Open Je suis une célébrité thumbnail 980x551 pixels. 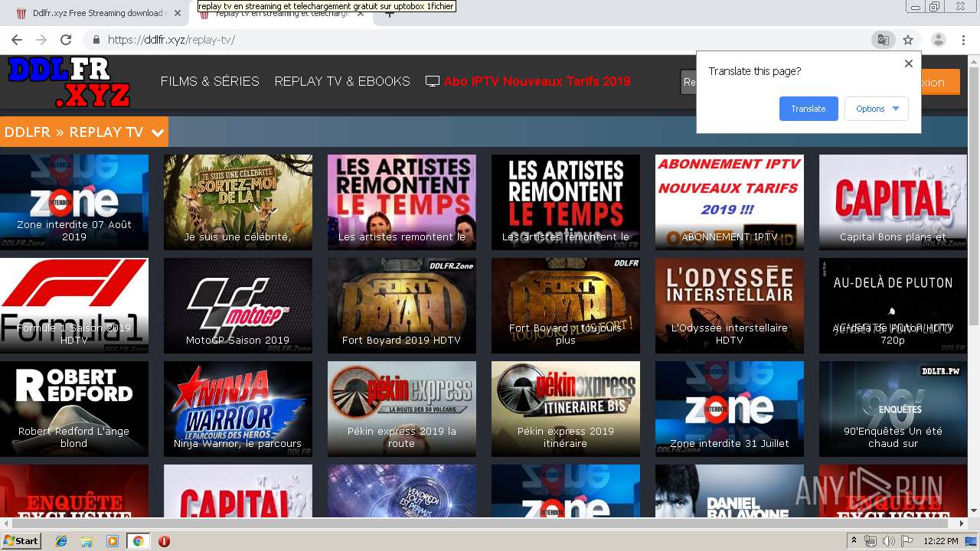pos(238,202)
